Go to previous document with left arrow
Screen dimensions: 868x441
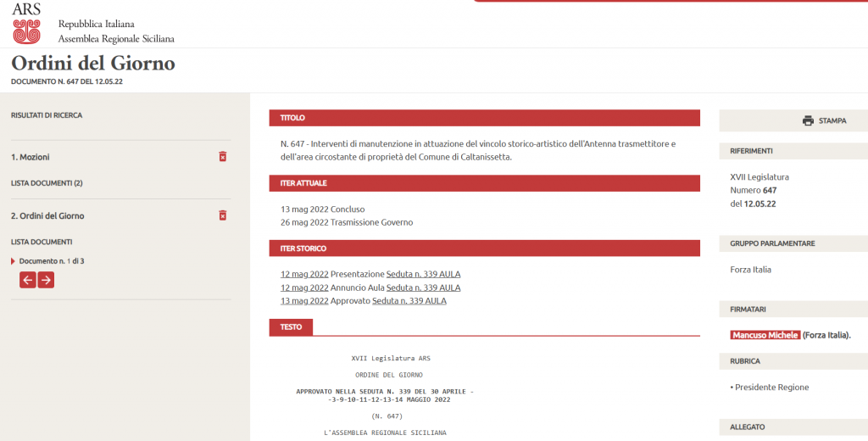coord(28,280)
